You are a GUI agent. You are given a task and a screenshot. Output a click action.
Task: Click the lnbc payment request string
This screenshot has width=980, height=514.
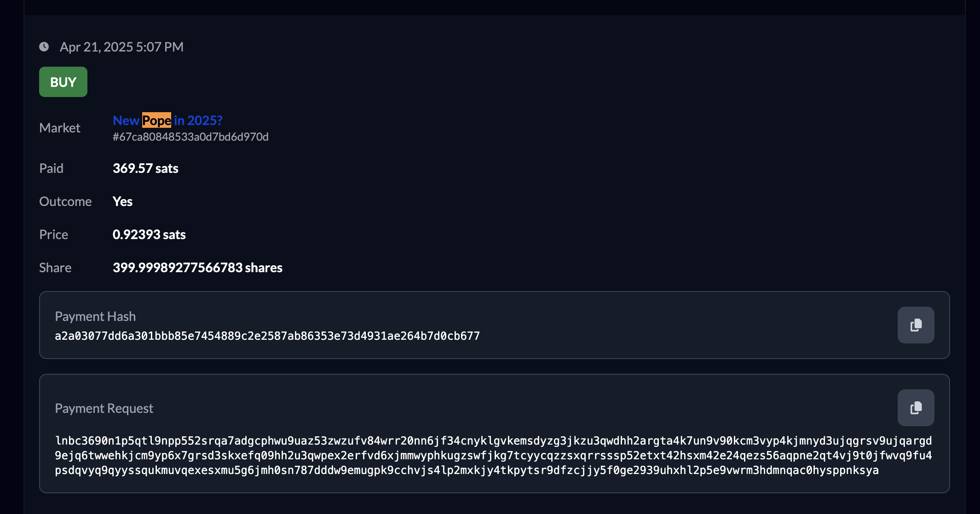coord(493,456)
